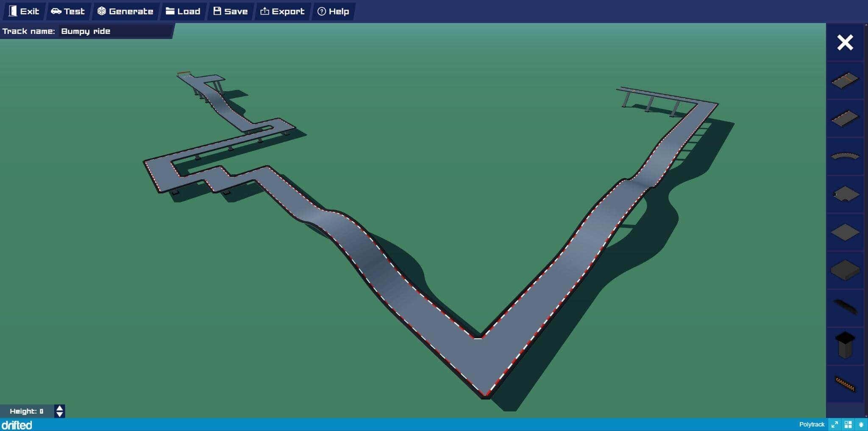Viewport: 868px width, 431px height.
Task: Select the curved road track piece
Action: [845, 155]
